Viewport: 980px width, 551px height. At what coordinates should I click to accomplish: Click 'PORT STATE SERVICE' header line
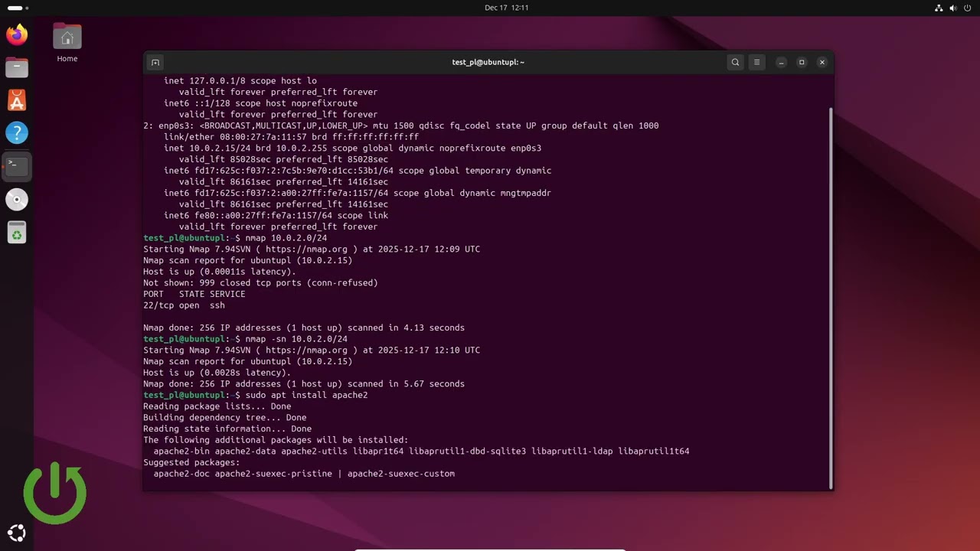click(x=194, y=295)
